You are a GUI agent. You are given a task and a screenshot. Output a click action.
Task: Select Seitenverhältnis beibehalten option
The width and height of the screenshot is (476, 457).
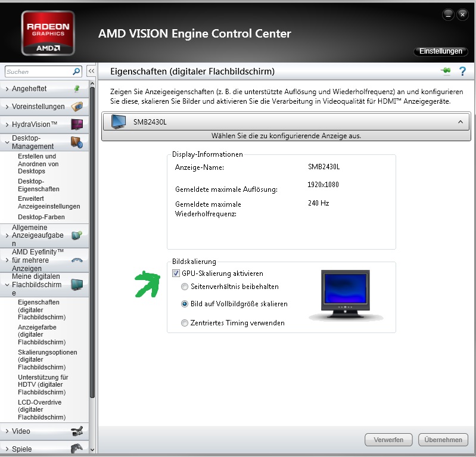coord(184,287)
